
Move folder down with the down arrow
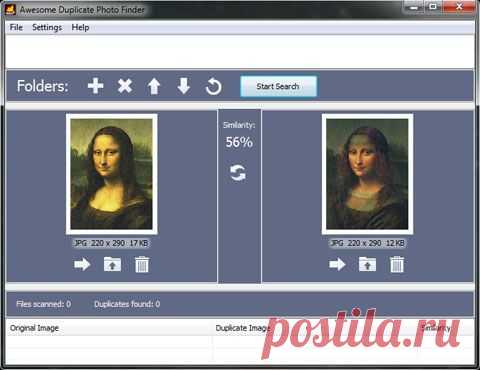pyautogui.click(x=184, y=86)
